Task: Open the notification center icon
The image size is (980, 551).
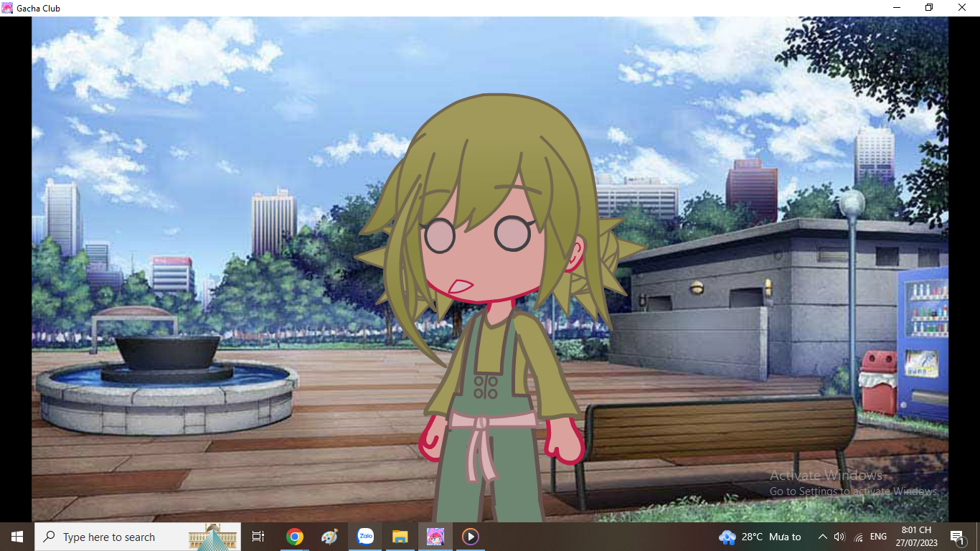Action: [x=956, y=537]
